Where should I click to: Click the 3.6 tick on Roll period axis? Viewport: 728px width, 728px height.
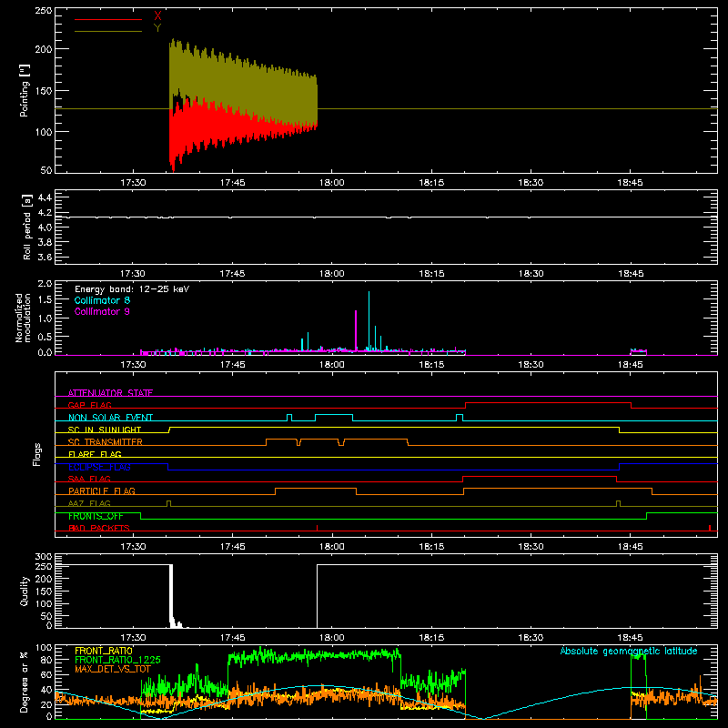(45, 257)
